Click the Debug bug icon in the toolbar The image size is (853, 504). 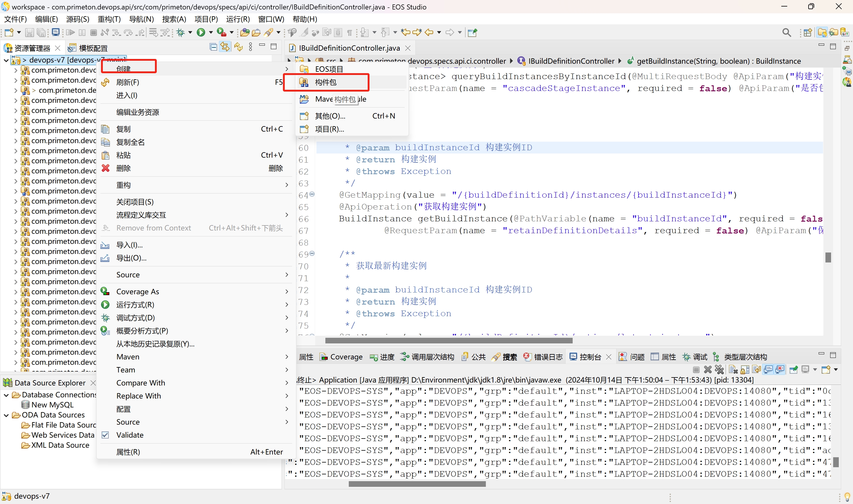click(x=181, y=32)
